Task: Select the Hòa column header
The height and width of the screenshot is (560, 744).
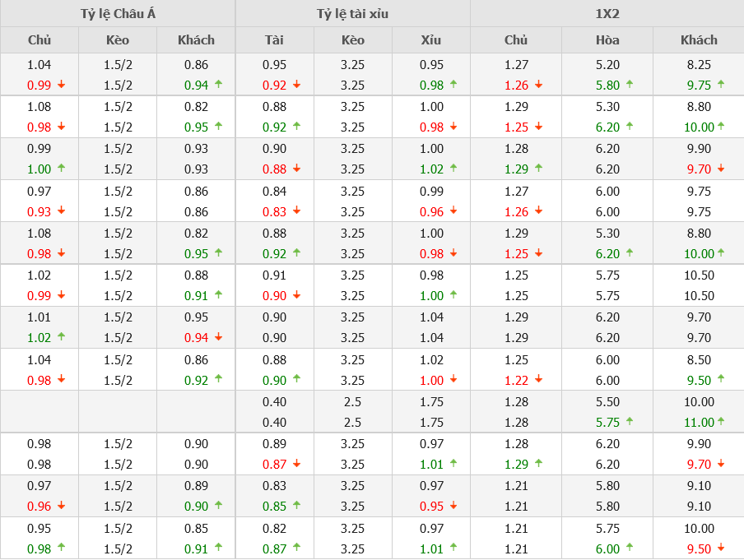Action: 607,39
